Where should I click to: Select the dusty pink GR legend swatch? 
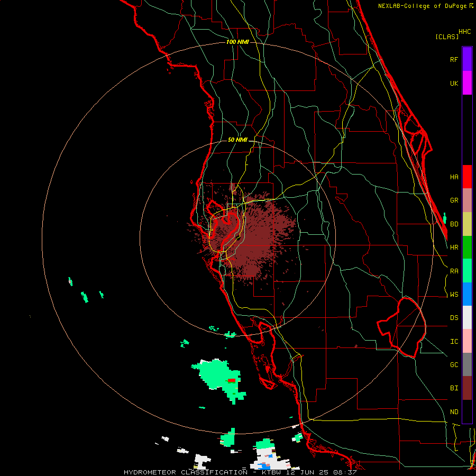tap(467, 200)
